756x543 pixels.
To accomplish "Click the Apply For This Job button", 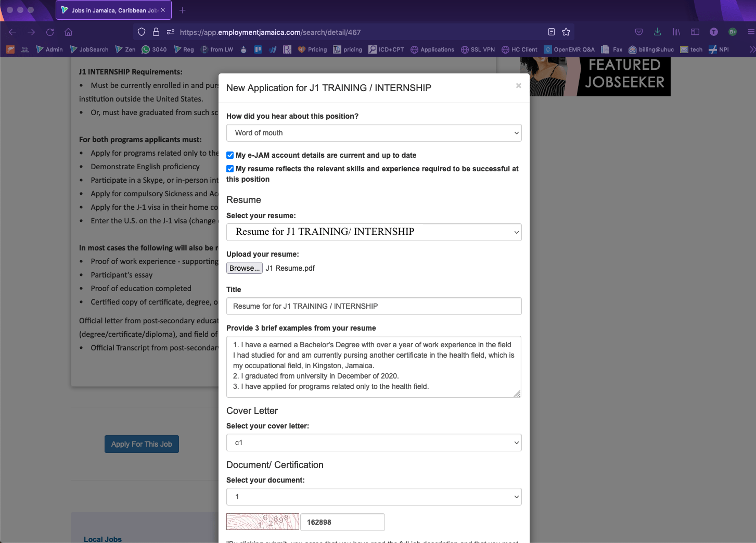I will click(x=142, y=444).
